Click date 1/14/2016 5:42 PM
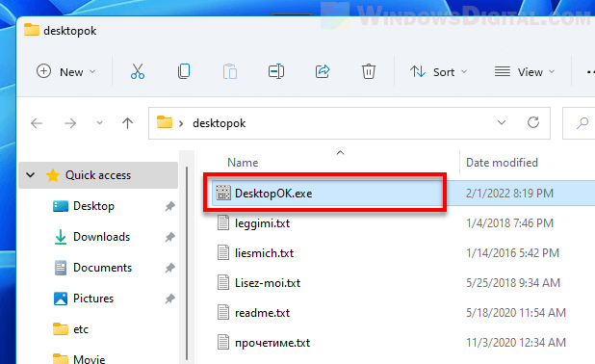Viewport: 595px width, 364px height. click(x=512, y=253)
